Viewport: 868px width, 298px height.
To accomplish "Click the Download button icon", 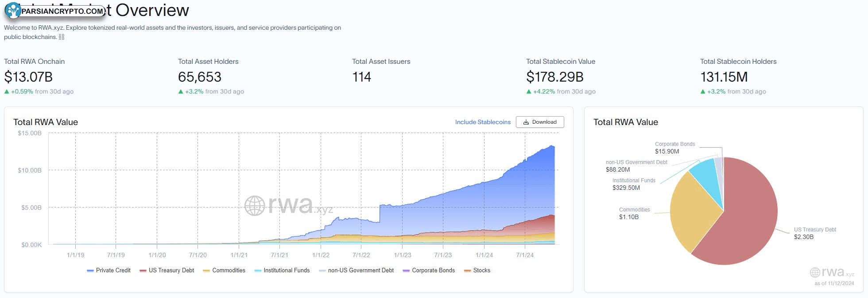I will tap(526, 122).
